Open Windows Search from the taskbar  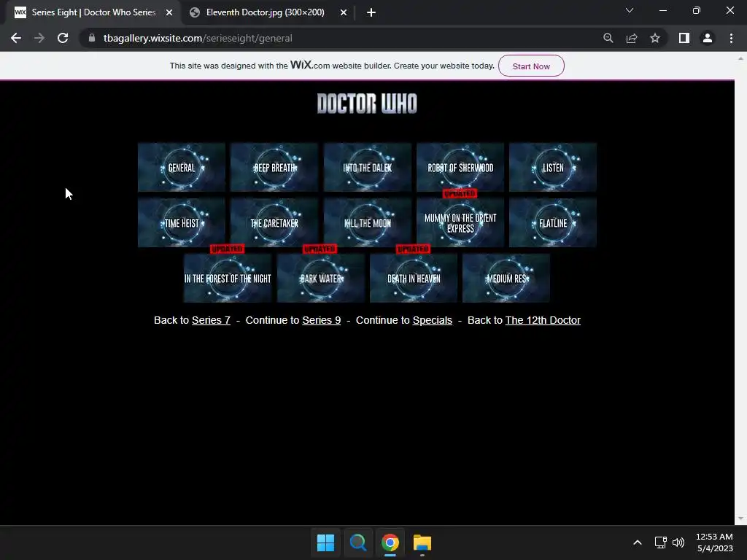[x=357, y=542]
